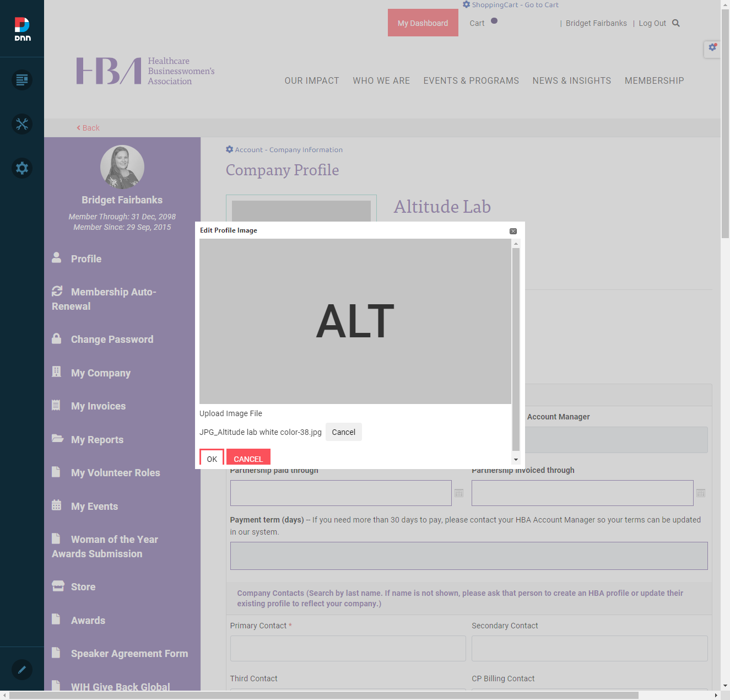The image size is (730, 700).
Task: Open the Partnership paid through calendar picker
Action: 459,493
